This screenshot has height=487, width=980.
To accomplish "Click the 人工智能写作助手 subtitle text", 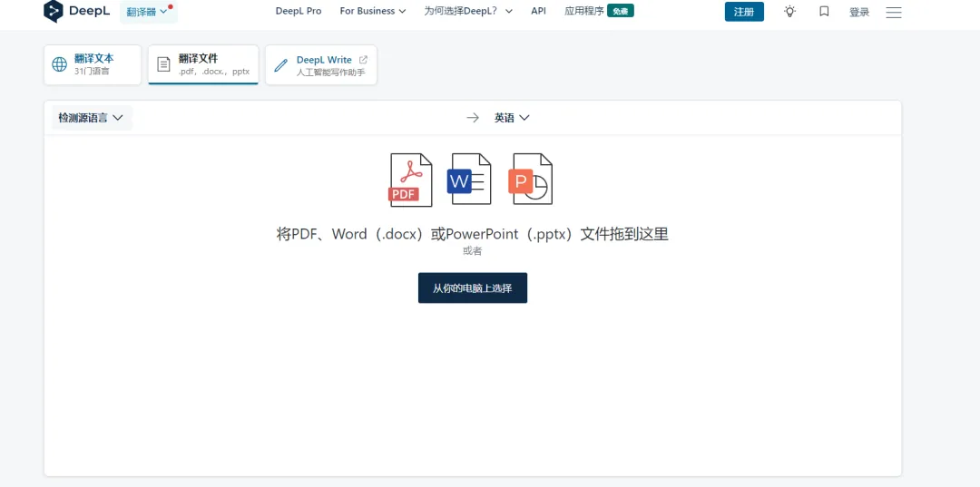I will coord(330,72).
